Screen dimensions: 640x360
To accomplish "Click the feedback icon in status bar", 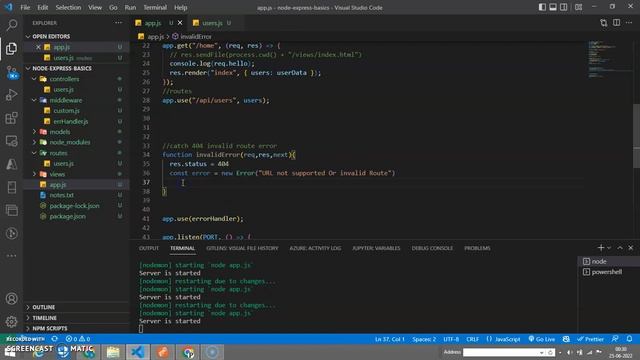I will click(615, 339).
